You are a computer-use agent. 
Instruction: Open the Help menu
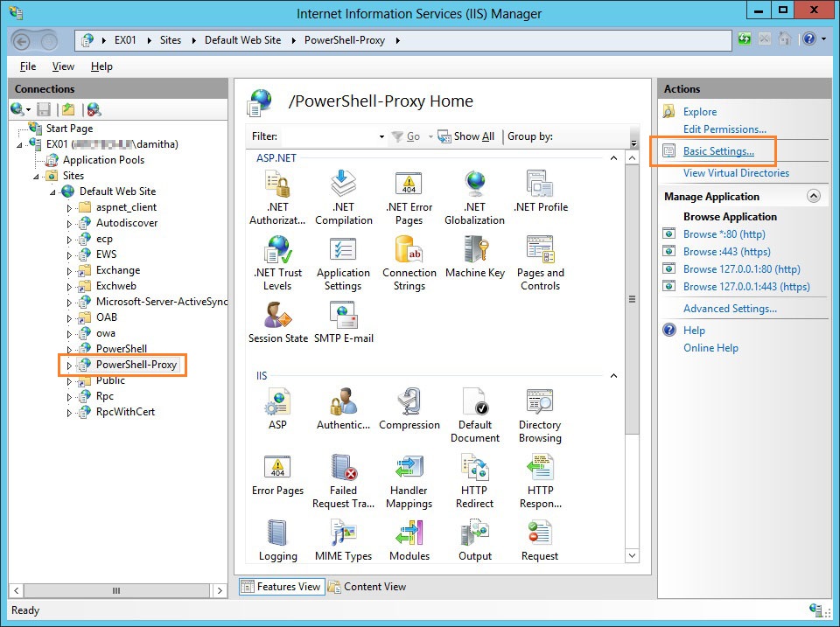(101, 66)
